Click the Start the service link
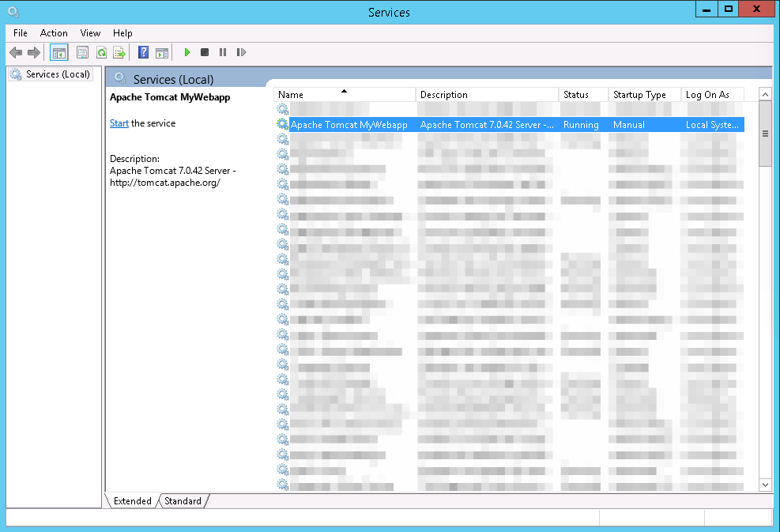Viewport: 780px width, 532px height. [x=119, y=123]
